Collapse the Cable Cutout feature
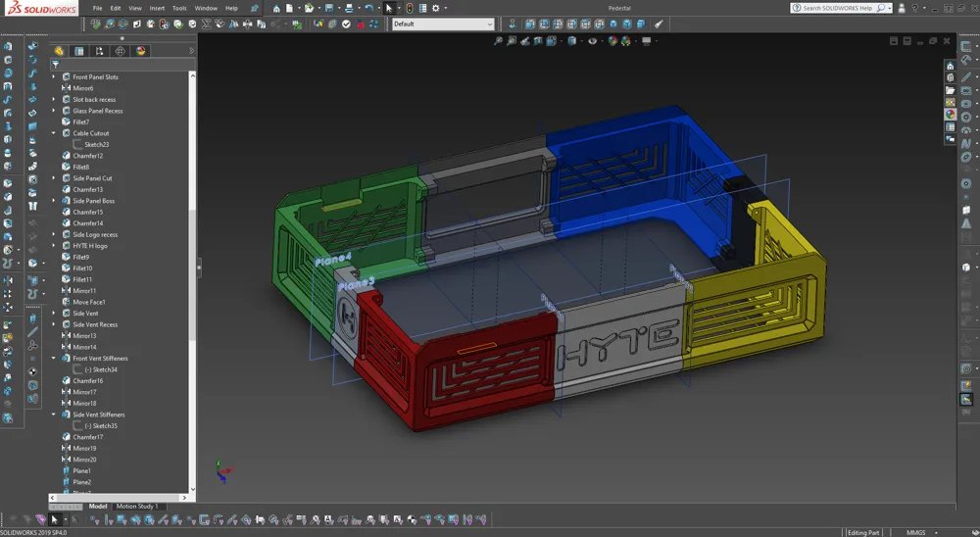The height and width of the screenshot is (537, 980). 53,133
